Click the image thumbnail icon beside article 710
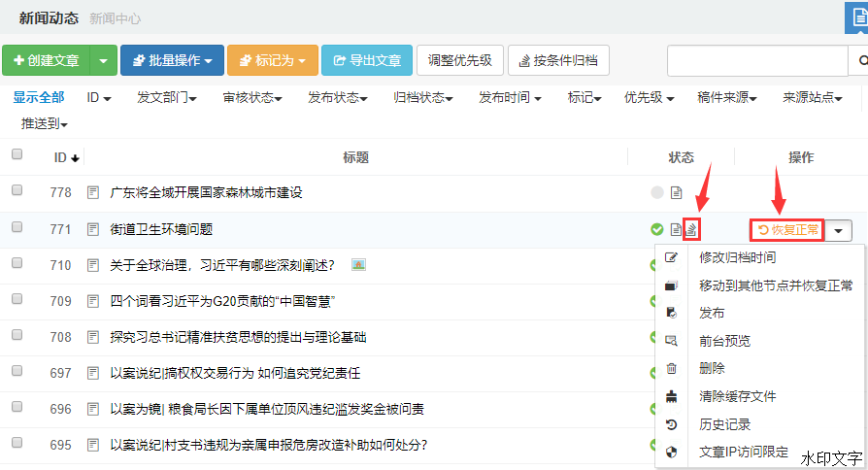Screen dimensions: 868x470 coord(358,264)
